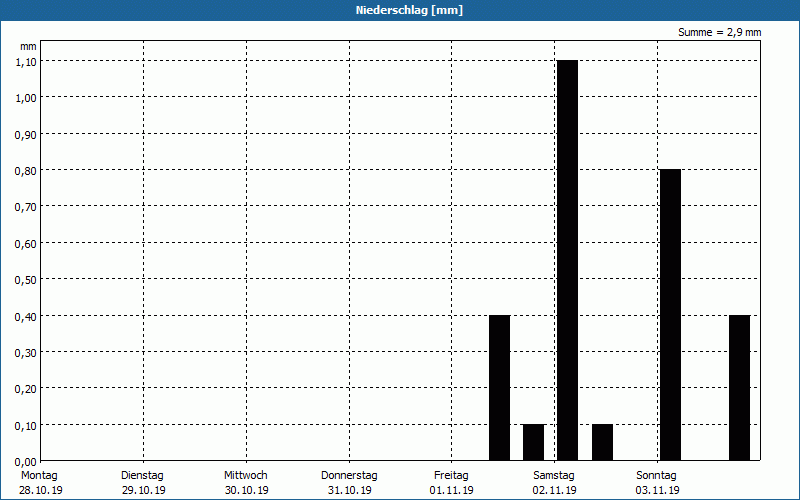This screenshot has height=500, width=800.
Task: Click the 0,80 y-axis value
Action: (26, 171)
